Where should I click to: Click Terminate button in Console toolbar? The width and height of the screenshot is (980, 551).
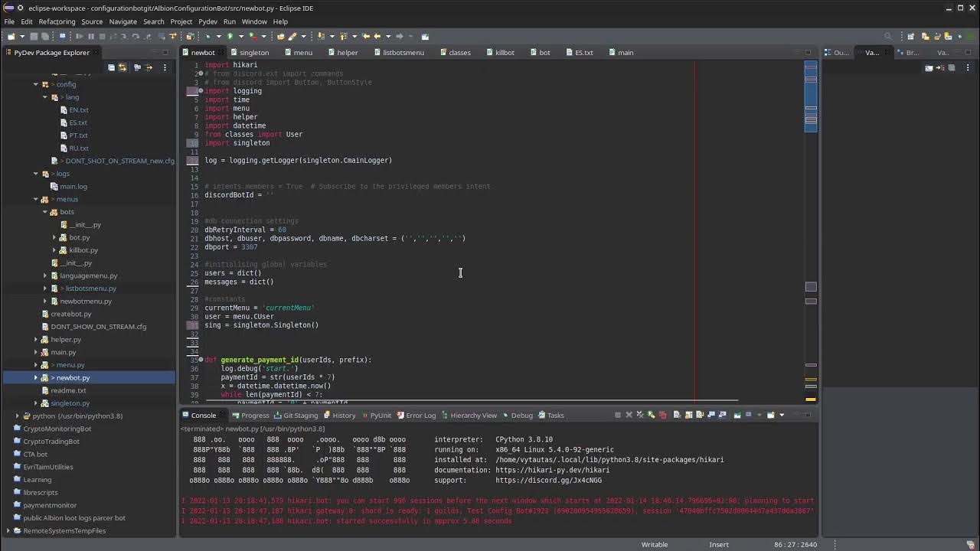pos(618,415)
